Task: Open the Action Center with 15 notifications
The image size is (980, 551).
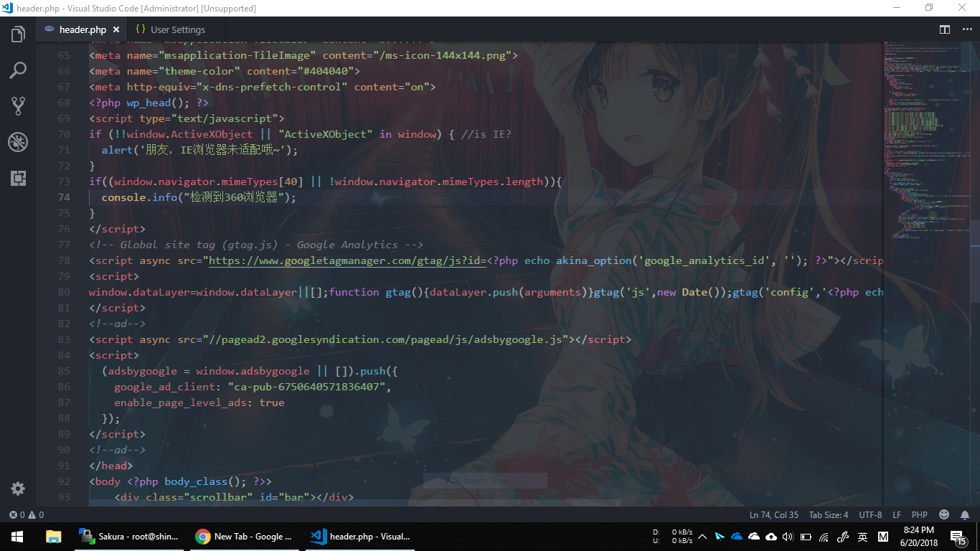Action: 959,537
